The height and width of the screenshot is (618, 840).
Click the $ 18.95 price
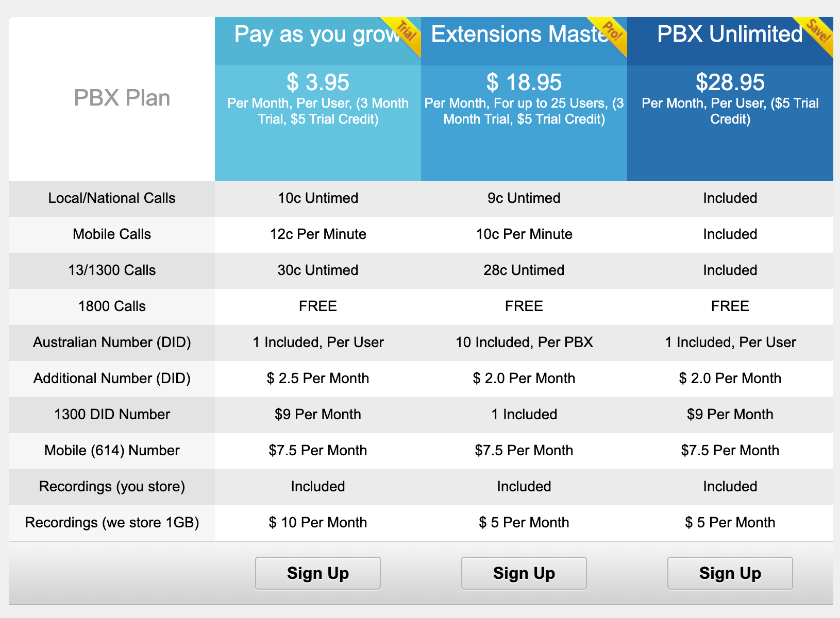(524, 82)
